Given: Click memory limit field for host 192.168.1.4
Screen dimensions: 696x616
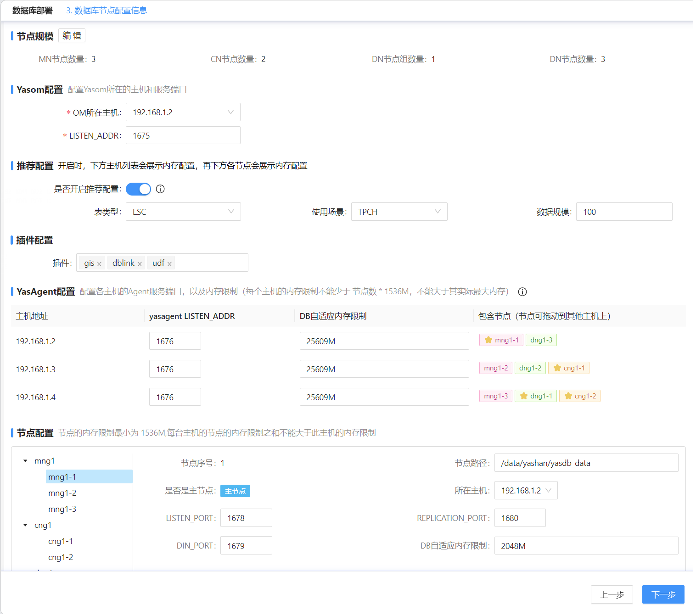Looking at the screenshot, I should tap(384, 398).
